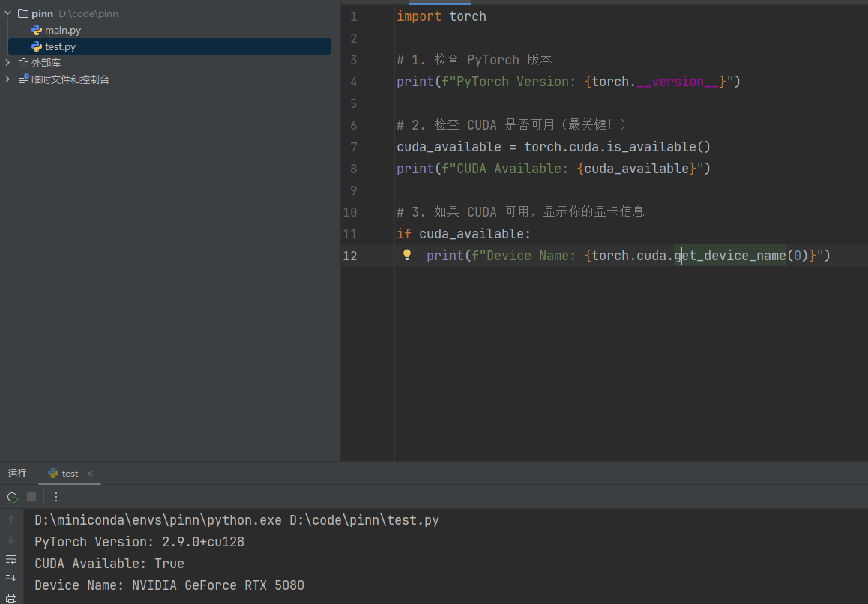Image resolution: width=868 pixels, height=604 pixels.
Task: Open main.py in the project tree
Action: pyautogui.click(x=62, y=30)
